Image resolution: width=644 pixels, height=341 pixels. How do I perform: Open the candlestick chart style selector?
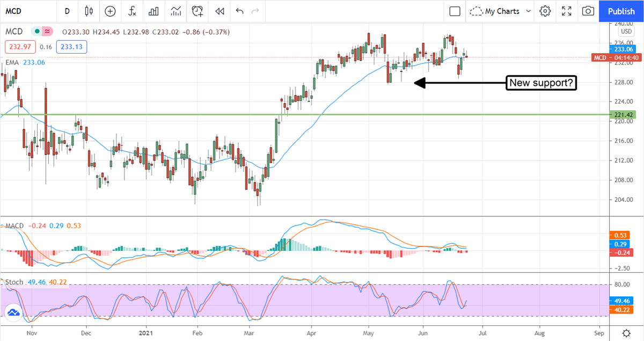point(89,11)
